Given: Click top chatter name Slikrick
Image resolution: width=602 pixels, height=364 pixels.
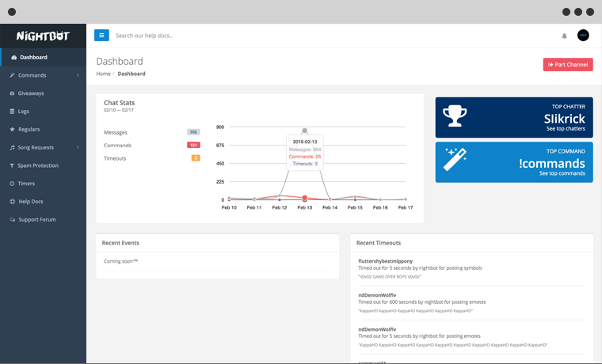Looking at the screenshot, I should click(564, 119).
